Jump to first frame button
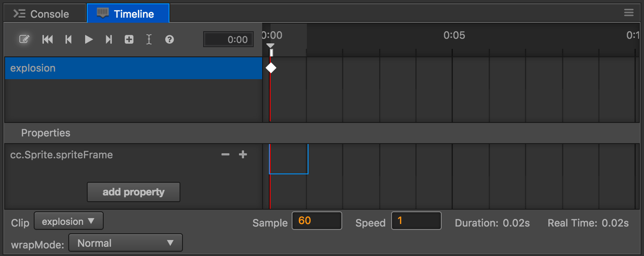644x256 pixels. [x=48, y=39]
